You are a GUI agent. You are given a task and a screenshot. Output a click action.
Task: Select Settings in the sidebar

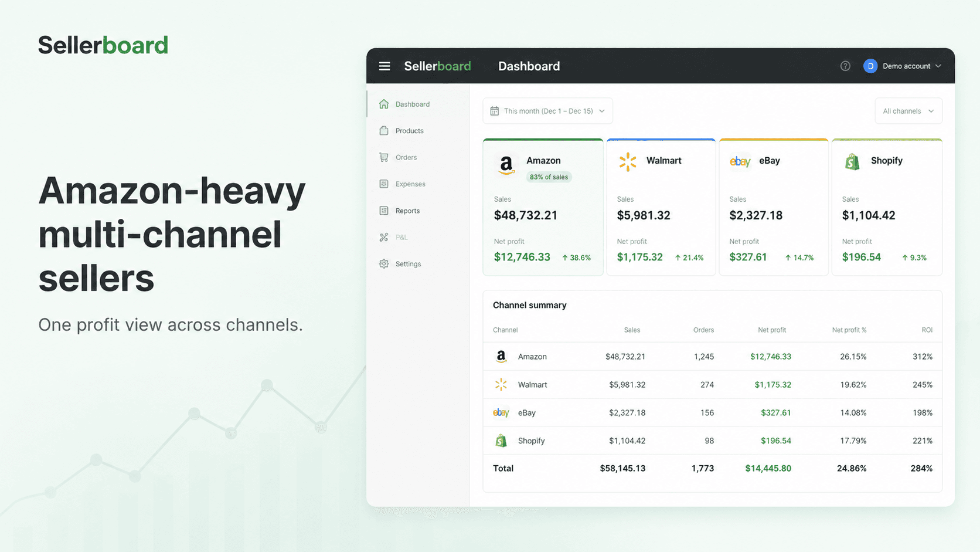(409, 264)
